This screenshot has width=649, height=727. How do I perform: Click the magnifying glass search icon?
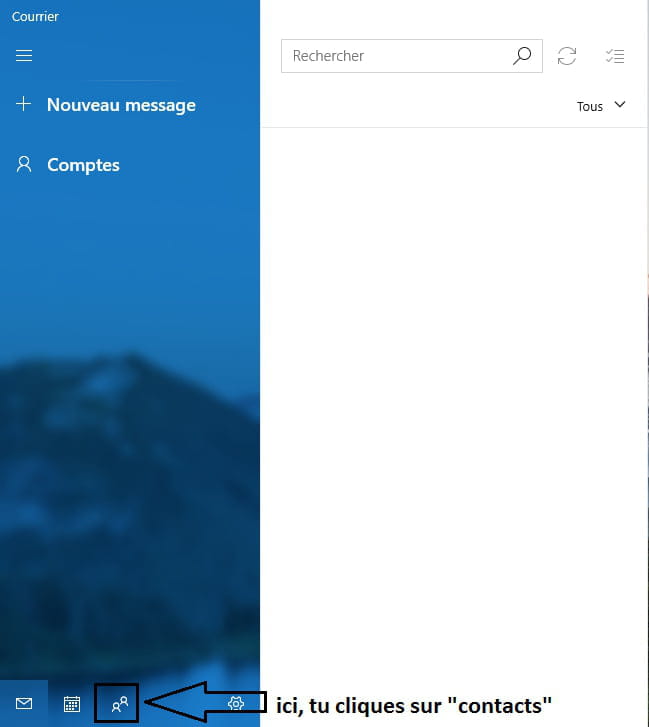pos(522,56)
